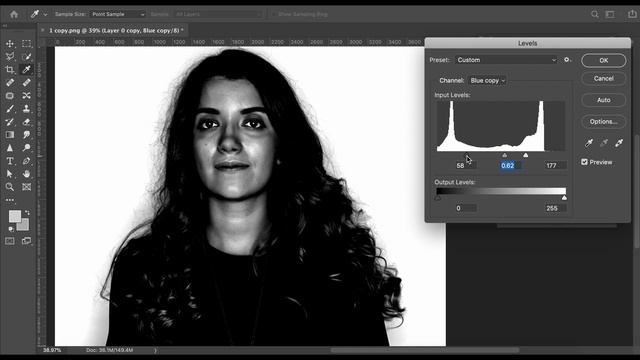Change screen mode icon
Viewport: 640px width, 360px height.
click(27, 241)
